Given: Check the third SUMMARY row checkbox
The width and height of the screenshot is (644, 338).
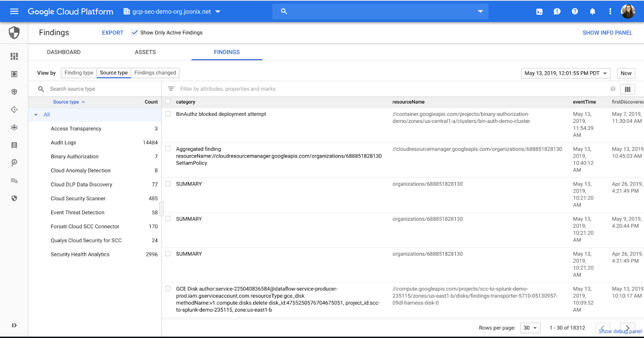Looking at the screenshot, I should 168,253.
